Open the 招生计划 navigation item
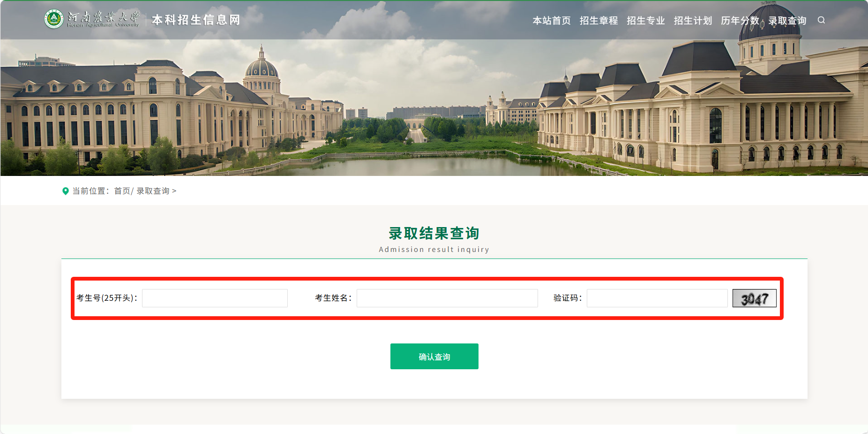The height and width of the screenshot is (434, 868). [x=693, y=21]
